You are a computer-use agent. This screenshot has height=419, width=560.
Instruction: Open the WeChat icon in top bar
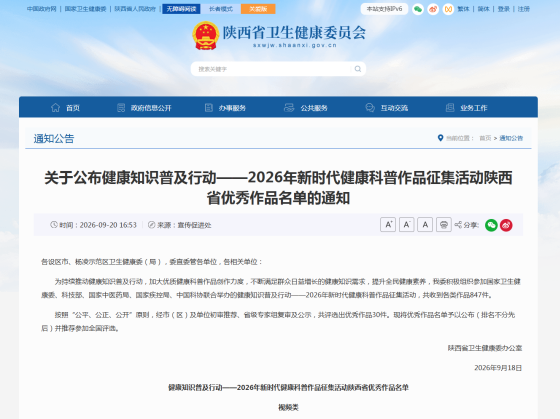point(418,9)
